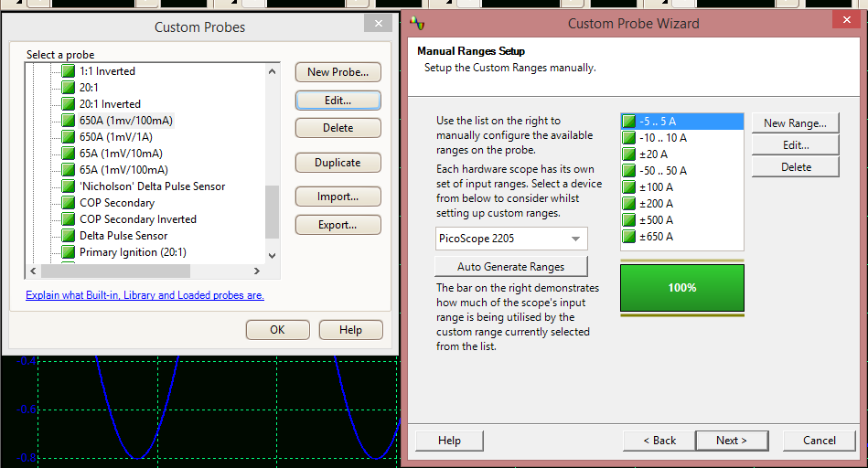Image resolution: width=868 pixels, height=468 pixels.
Task: Select the -50 .. 50 A range
Action: [x=662, y=171]
